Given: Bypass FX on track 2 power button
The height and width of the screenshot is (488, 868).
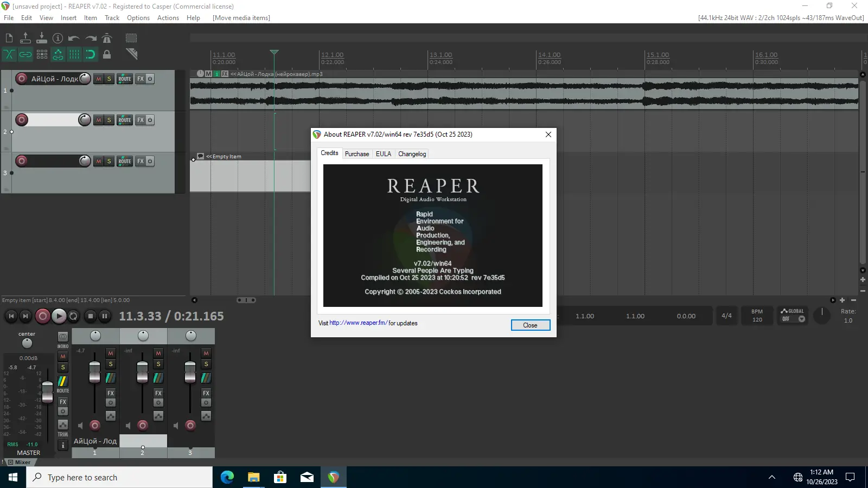Looking at the screenshot, I should point(150,120).
